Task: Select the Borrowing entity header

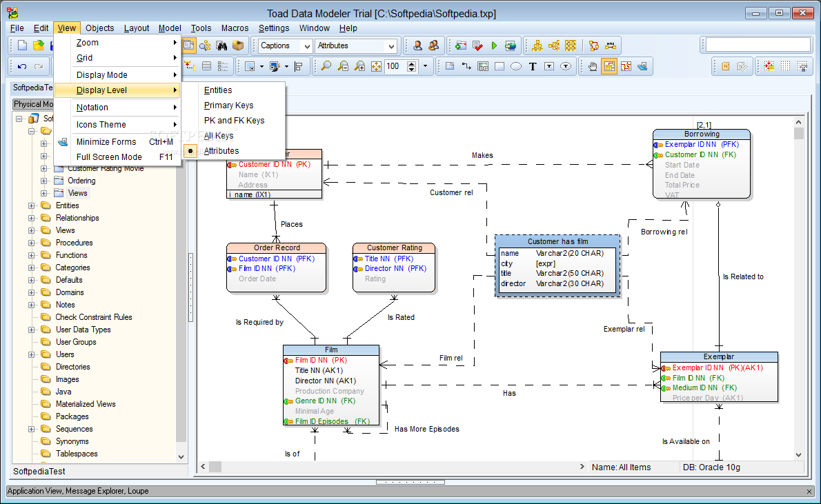Action: tap(702, 134)
